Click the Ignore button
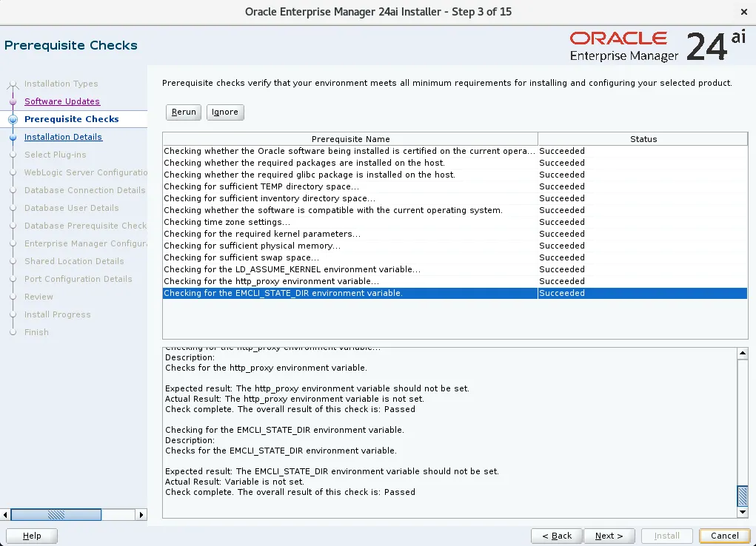The height and width of the screenshot is (546, 756). click(x=224, y=112)
